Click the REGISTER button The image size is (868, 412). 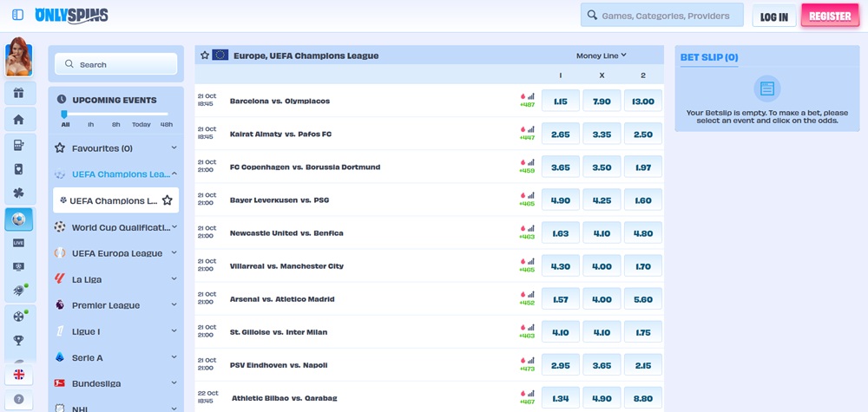pyautogui.click(x=830, y=16)
